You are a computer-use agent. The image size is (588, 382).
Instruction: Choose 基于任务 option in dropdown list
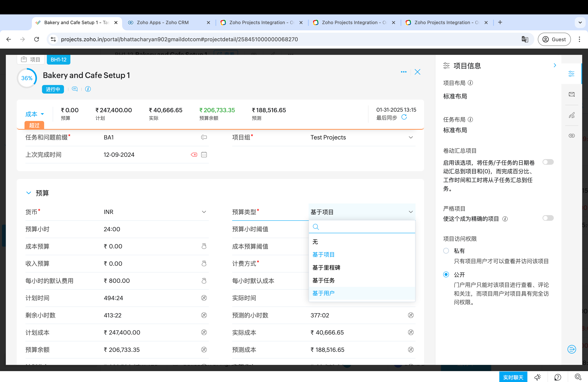[x=323, y=280]
